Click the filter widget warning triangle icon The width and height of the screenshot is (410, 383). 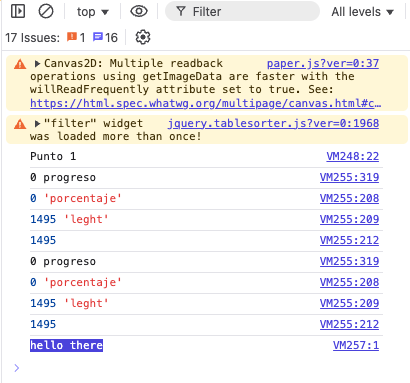tap(20, 124)
